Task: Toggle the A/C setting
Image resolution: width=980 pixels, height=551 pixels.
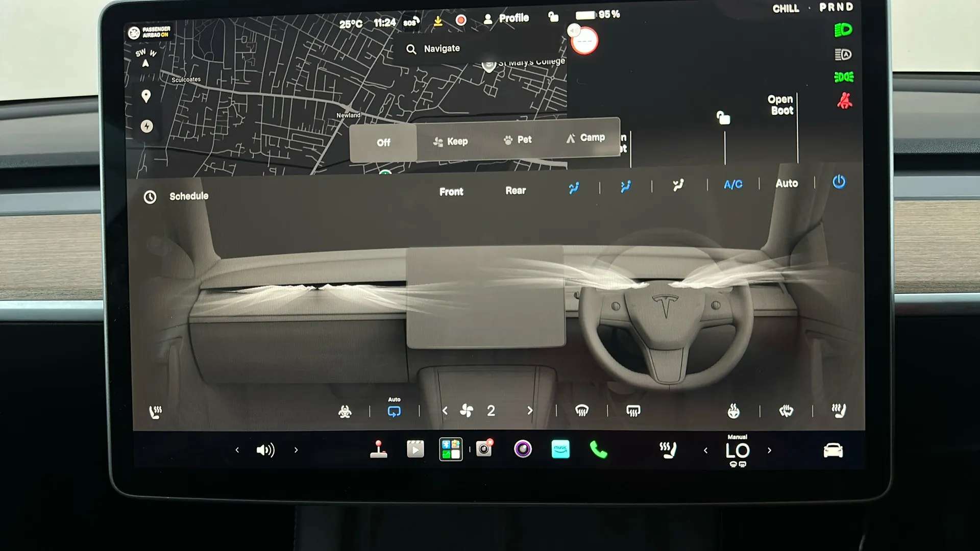Action: click(x=733, y=185)
